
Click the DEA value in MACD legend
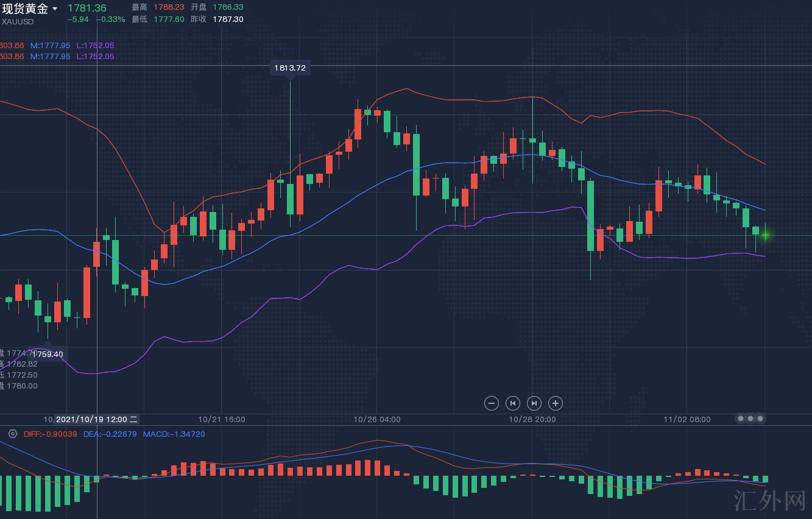point(110,434)
